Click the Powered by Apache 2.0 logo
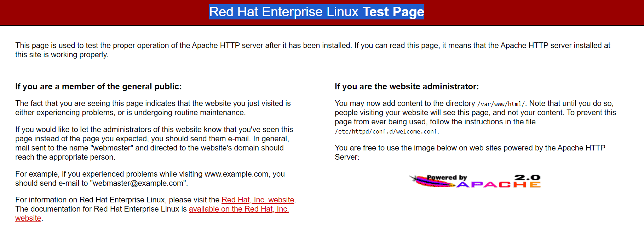Image resolution: width=644 pixels, height=237 pixels. click(x=475, y=181)
